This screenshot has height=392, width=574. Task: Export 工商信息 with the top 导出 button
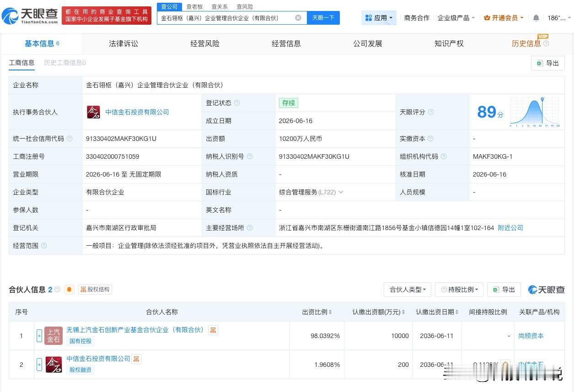(x=548, y=63)
